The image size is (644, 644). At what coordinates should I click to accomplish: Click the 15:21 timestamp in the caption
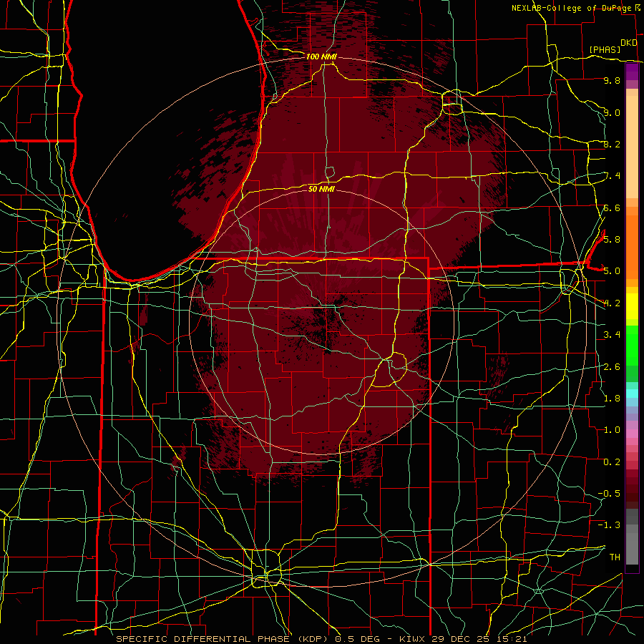point(512,639)
